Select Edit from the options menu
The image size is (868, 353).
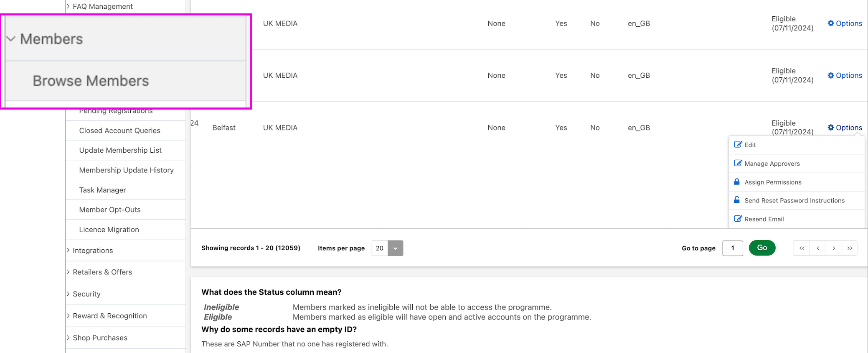[x=797, y=145]
